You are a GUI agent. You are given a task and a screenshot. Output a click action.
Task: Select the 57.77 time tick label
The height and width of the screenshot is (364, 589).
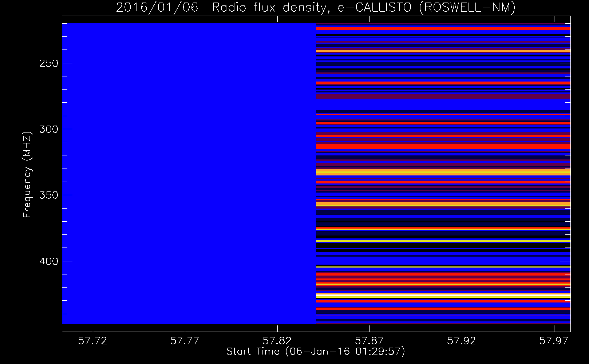point(185,341)
